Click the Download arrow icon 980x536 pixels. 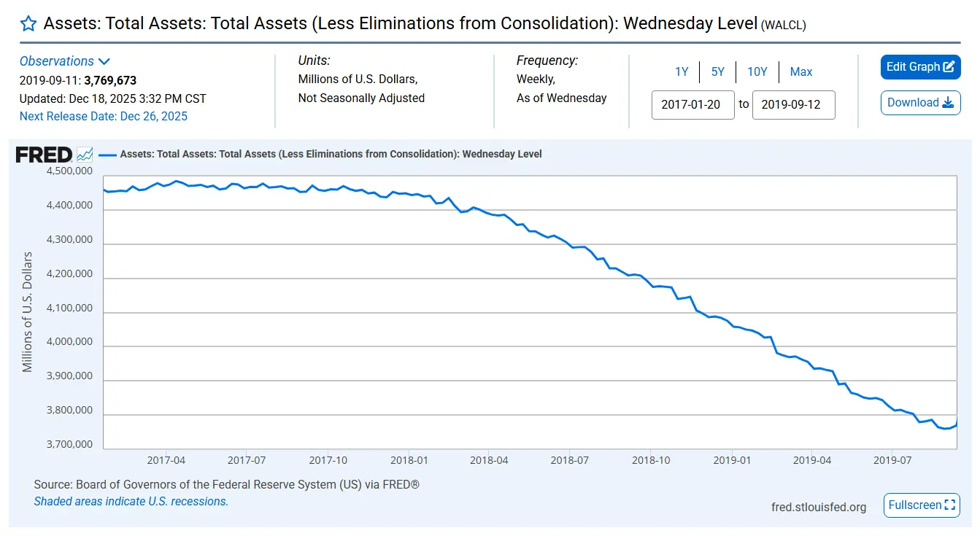948,103
